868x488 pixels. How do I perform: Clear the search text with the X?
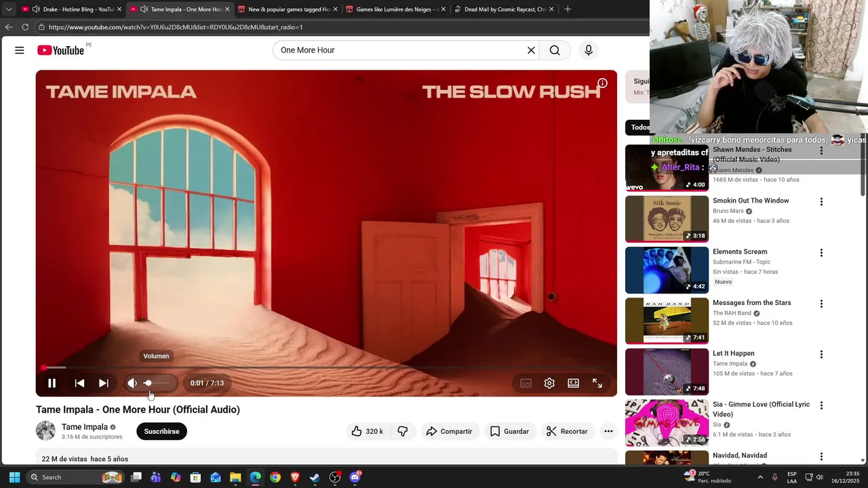(531, 50)
